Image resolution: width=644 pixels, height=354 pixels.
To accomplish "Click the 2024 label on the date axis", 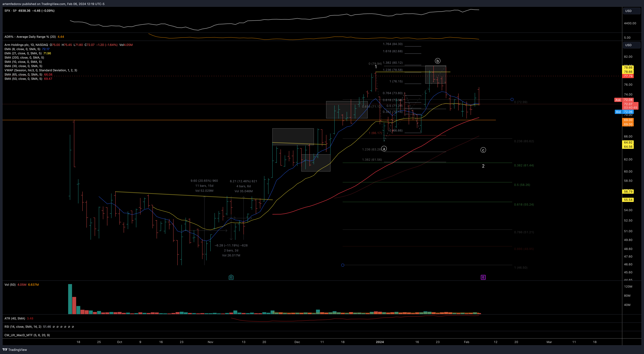I will click(380, 342).
